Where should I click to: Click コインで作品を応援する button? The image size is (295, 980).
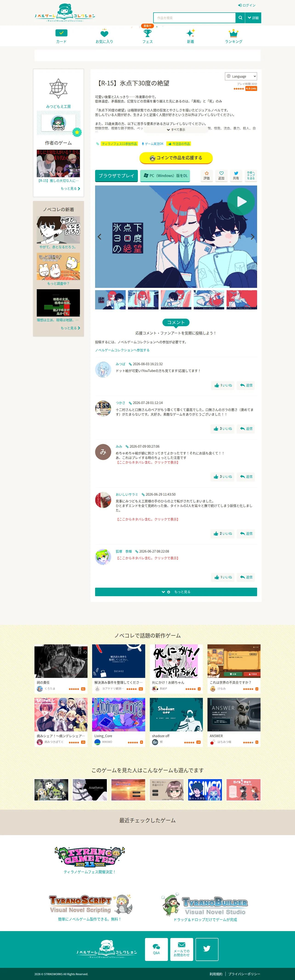[176, 158]
